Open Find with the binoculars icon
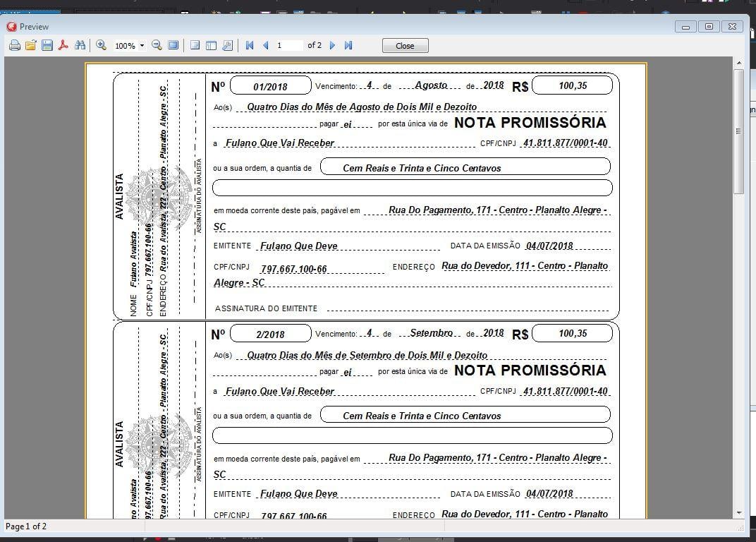The image size is (756, 542). tap(80, 45)
